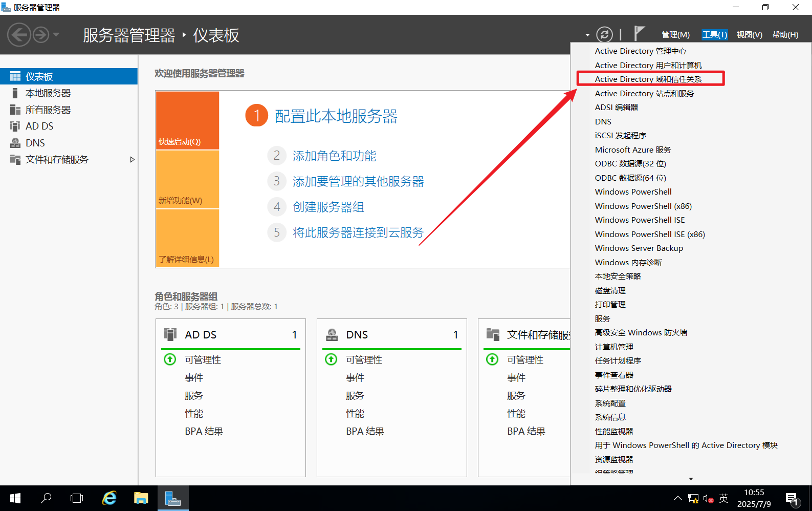Open iSCSI 发起程序 menu entry
The width and height of the screenshot is (812, 511).
[621, 136]
